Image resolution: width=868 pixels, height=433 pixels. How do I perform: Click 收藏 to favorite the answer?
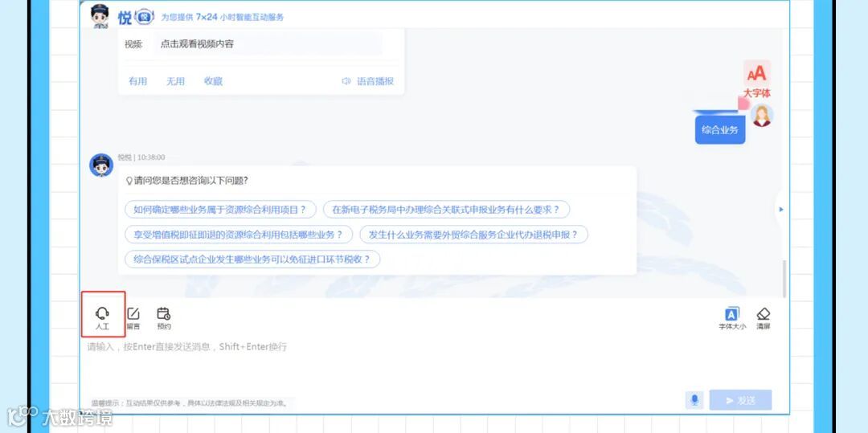pos(213,81)
